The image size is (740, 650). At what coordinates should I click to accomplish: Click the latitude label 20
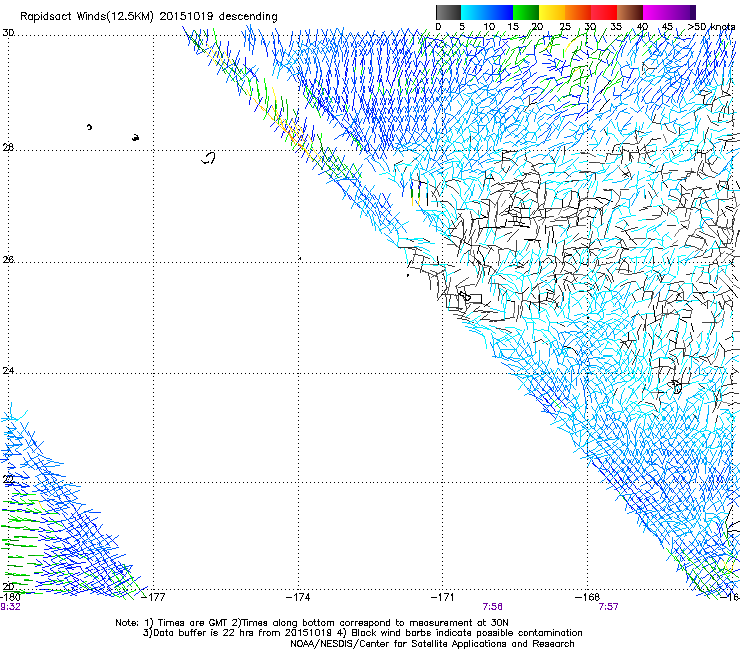click(x=8, y=586)
